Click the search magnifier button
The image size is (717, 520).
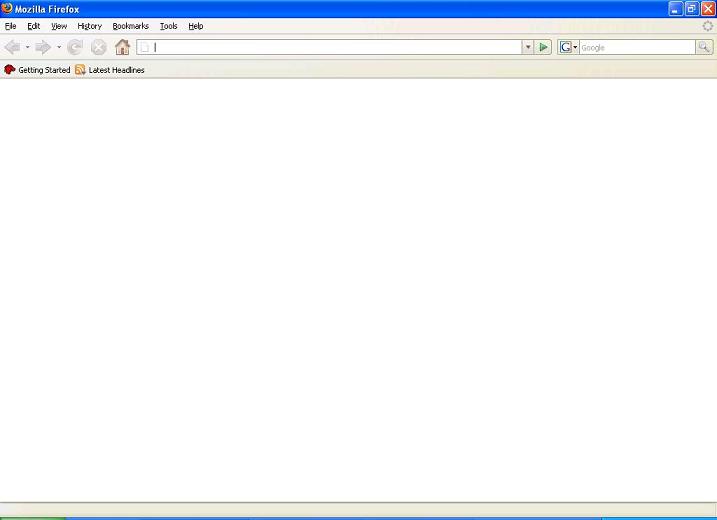(x=704, y=47)
